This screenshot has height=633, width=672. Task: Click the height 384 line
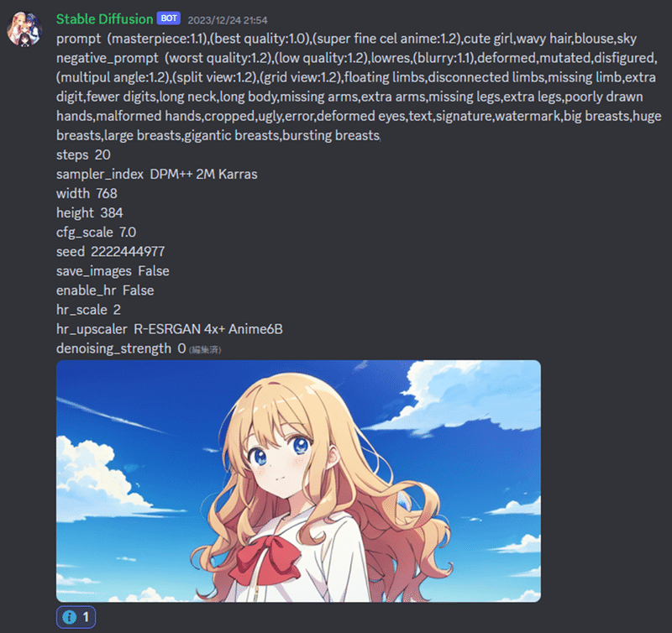[x=90, y=213]
